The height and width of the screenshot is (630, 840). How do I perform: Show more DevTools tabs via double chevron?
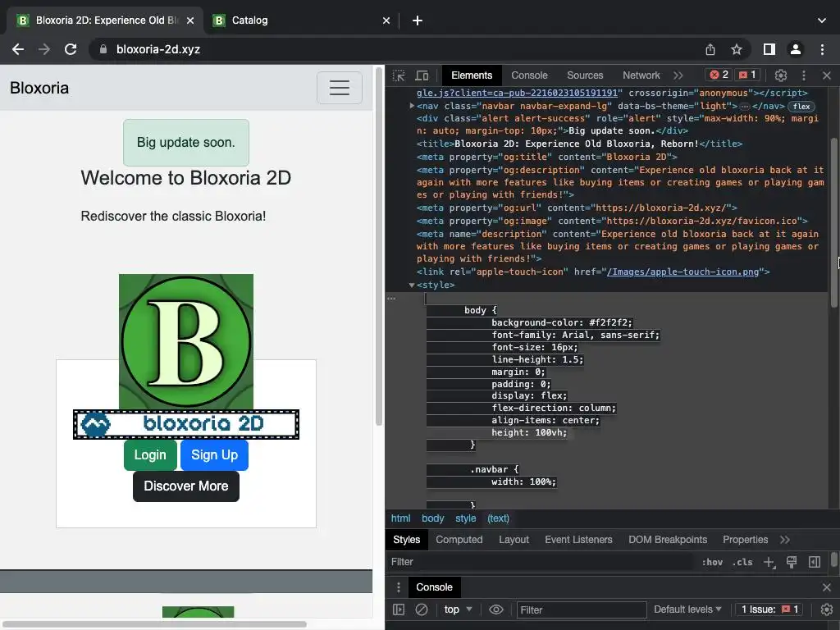[x=678, y=75]
